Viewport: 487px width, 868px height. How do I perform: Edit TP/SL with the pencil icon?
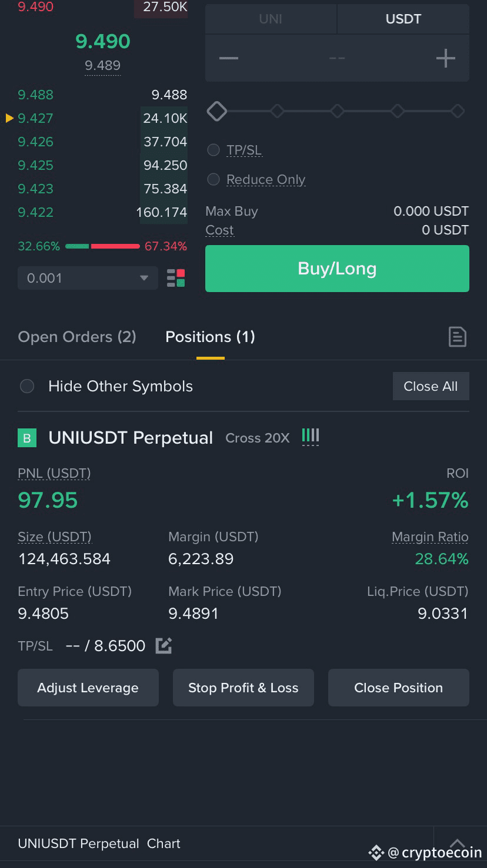(164, 645)
